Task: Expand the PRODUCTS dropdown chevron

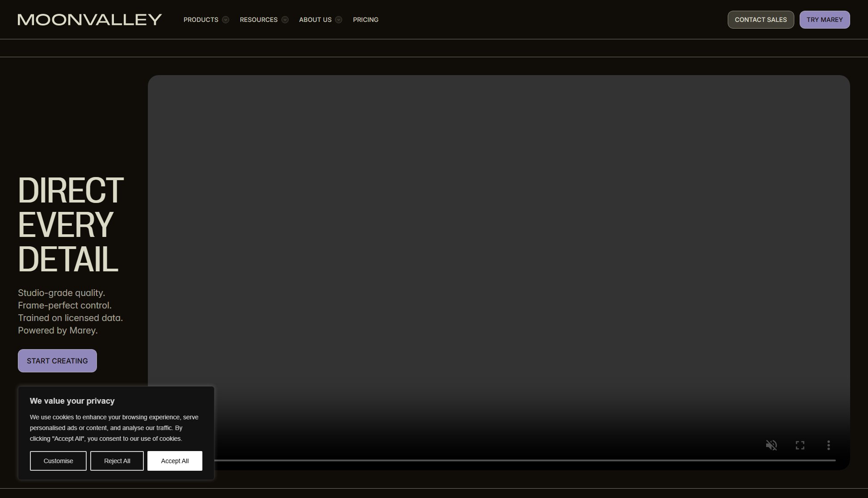Action: 226,20
